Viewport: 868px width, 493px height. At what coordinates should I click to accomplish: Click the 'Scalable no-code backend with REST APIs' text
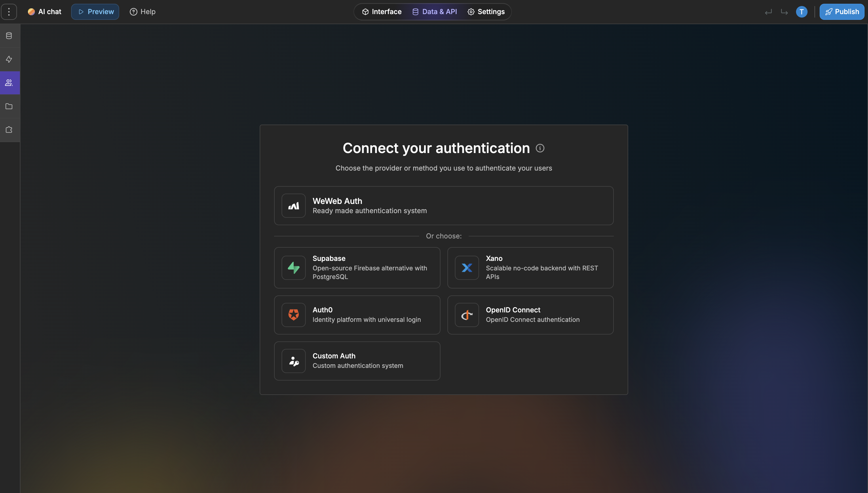point(542,272)
